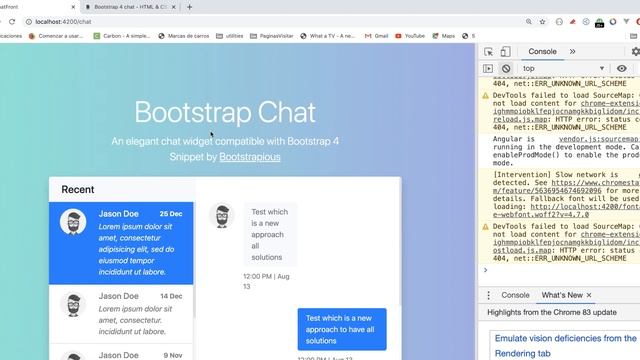Show the console sidebar
Image resolution: width=640 pixels, height=360 pixels.
tap(488, 69)
